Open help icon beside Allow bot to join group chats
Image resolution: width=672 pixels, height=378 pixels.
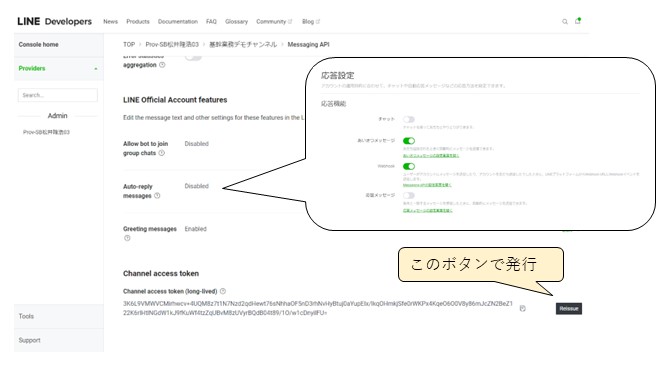162,153
